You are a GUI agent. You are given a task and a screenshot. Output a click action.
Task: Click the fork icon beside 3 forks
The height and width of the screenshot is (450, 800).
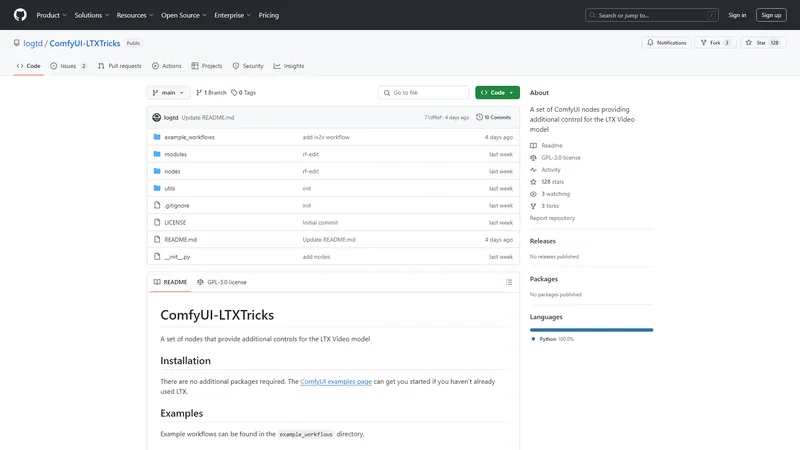point(533,206)
